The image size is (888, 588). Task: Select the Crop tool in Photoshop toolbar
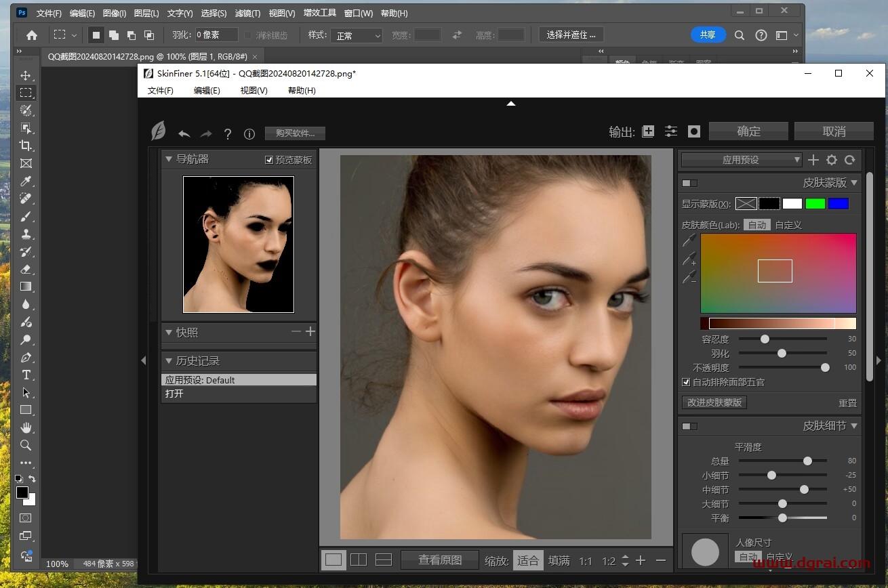click(26, 146)
